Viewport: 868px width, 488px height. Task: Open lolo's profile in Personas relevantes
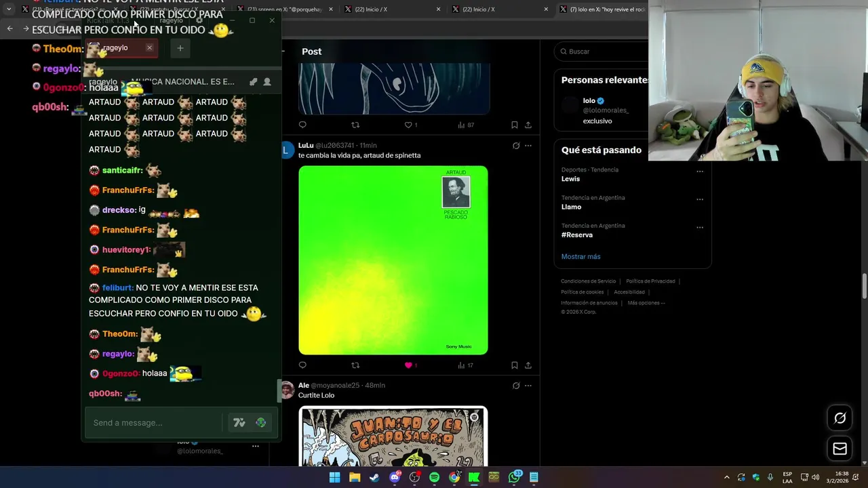(x=589, y=101)
